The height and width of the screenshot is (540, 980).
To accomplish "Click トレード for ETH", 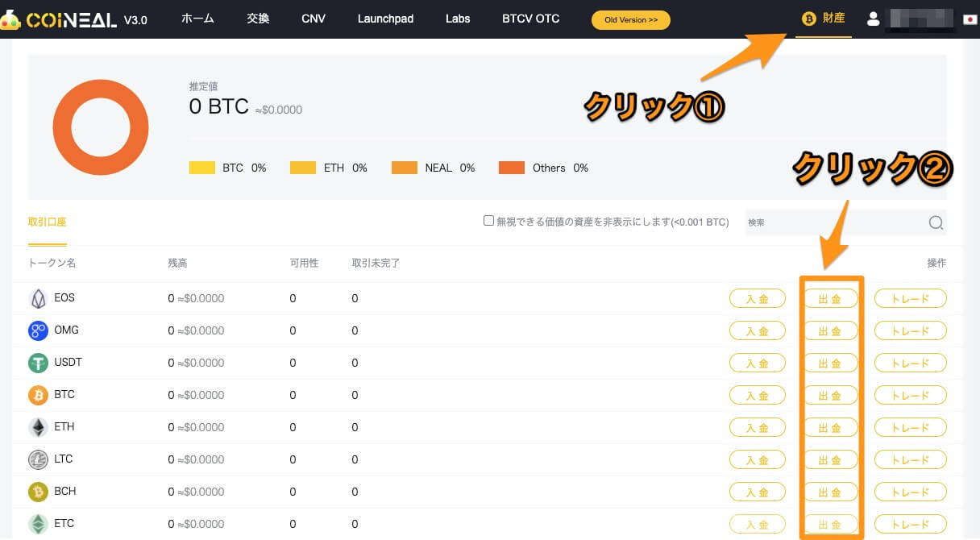I will 911,427.
